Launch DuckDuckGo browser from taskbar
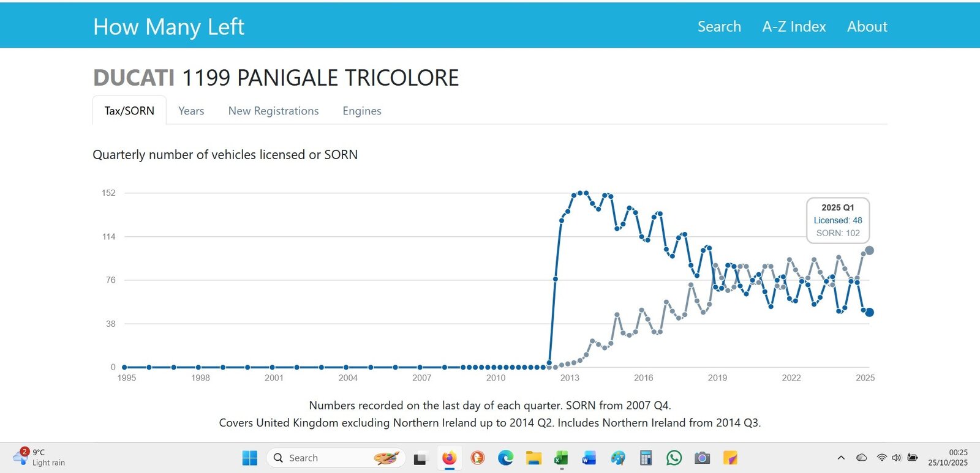The height and width of the screenshot is (473, 980). (478, 458)
